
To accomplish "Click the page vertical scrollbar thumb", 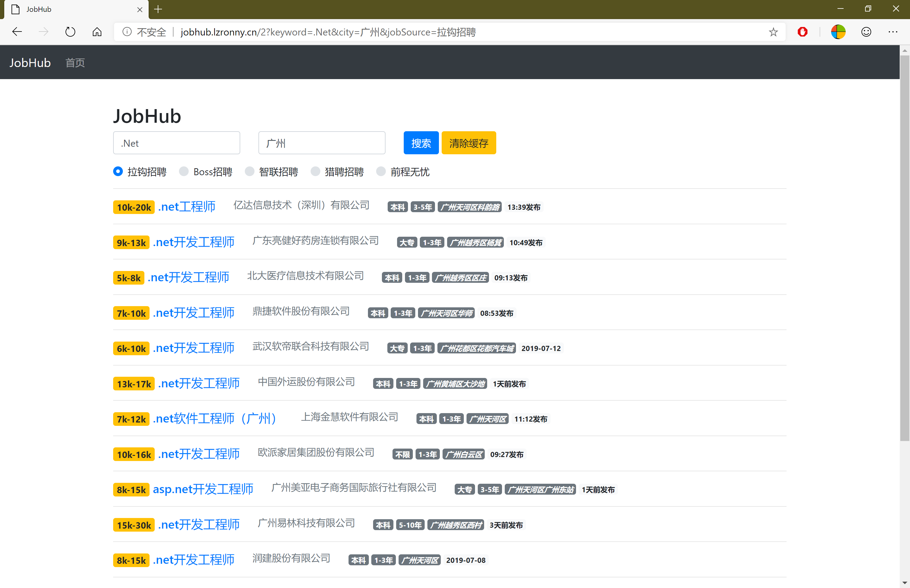I will [905, 248].
